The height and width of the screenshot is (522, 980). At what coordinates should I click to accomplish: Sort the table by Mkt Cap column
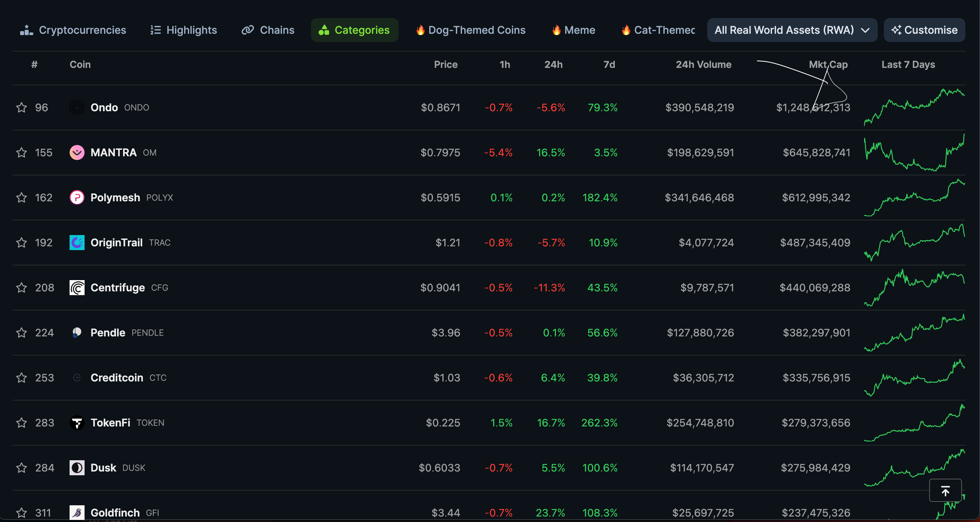[828, 65]
